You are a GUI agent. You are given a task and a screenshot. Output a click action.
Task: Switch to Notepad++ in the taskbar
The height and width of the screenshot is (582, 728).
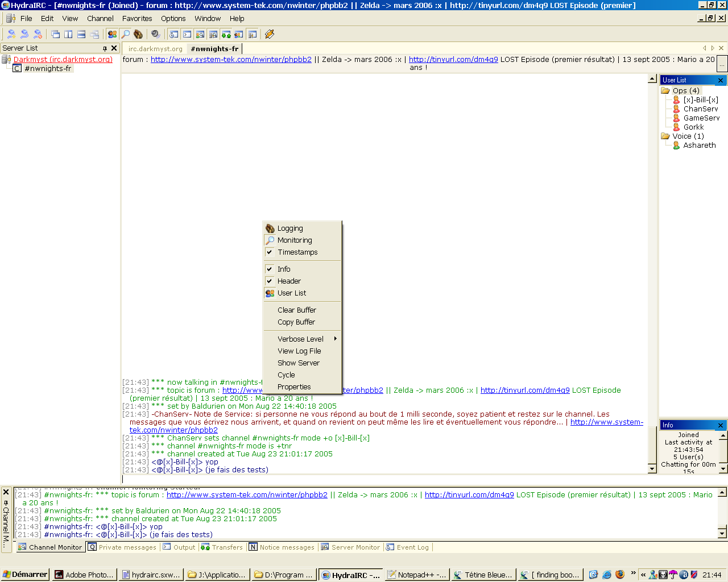(417, 575)
